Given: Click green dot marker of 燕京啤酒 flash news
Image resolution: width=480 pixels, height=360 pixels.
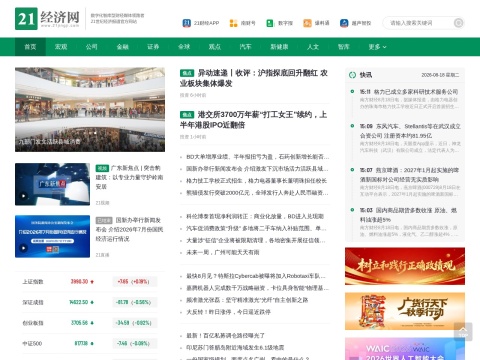Looking at the screenshot, I should 352,170.
